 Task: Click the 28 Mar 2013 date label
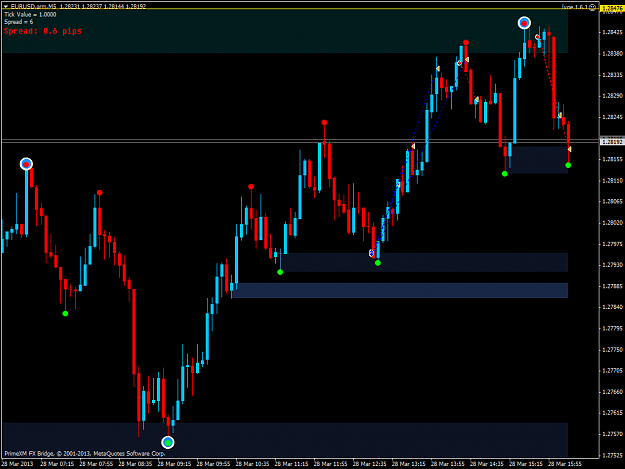point(18,464)
